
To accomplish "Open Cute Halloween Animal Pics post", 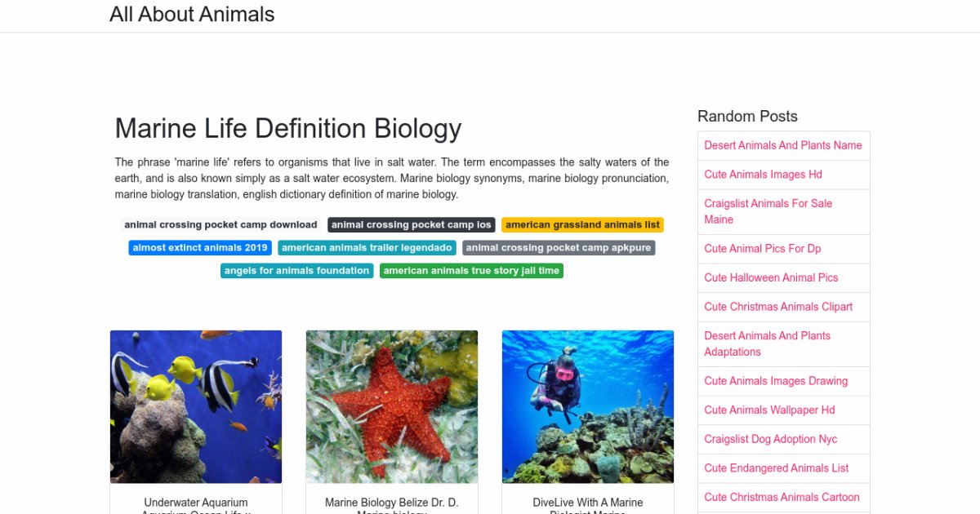I will [x=771, y=277].
